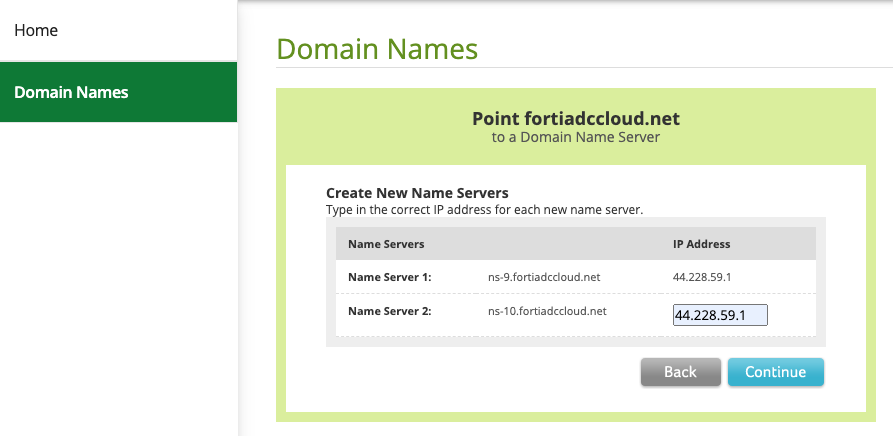Select Domain Names in the sidebar
This screenshot has width=893, height=436.
pos(71,92)
